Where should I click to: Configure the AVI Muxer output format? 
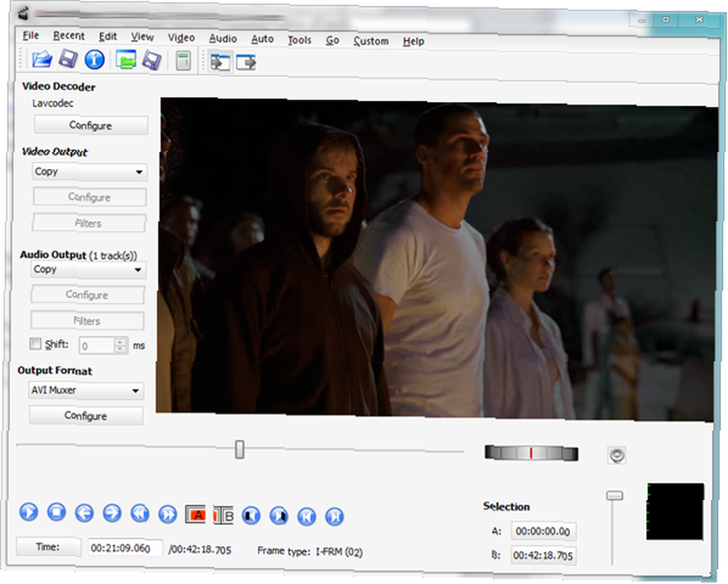click(x=86, y=416)
